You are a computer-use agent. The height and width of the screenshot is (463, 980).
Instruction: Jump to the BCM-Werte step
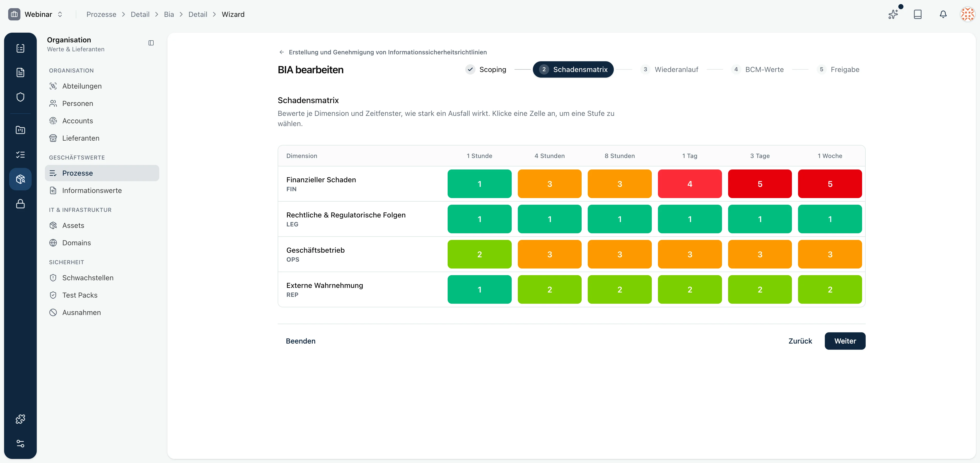coord(757,70)
